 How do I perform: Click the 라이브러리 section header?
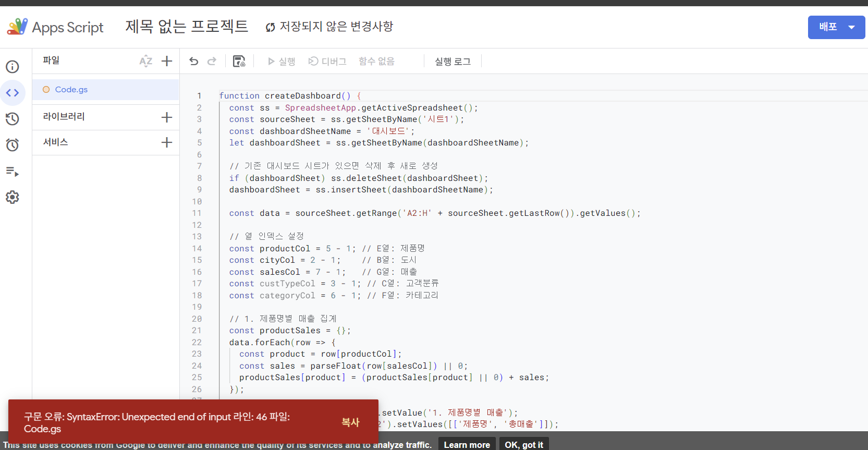[x=64, y=117]
